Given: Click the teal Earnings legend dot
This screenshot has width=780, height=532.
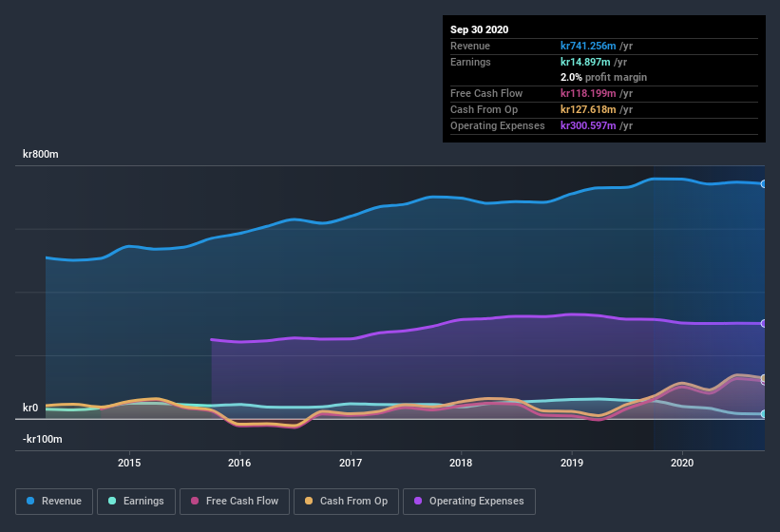Looking at the screenshot, I should tap(112, 501).
